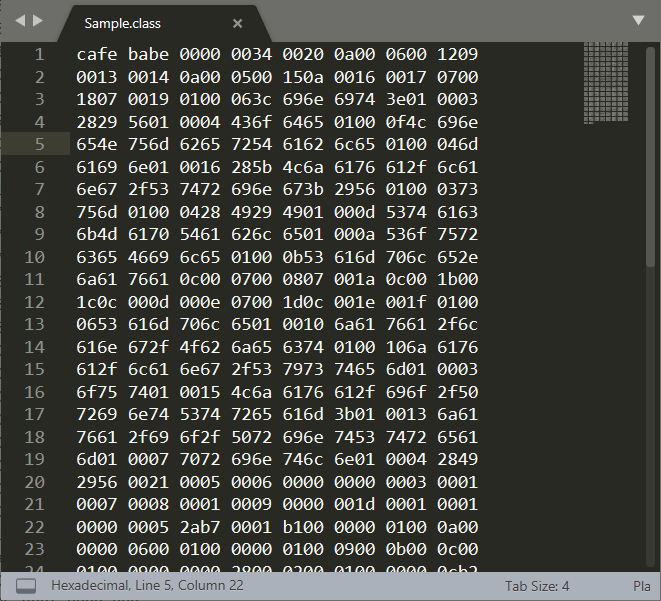The width and height of the screenshot is (661, 601).
Task: Click hex word 4669 on line 10
Action: coord(148,257)
